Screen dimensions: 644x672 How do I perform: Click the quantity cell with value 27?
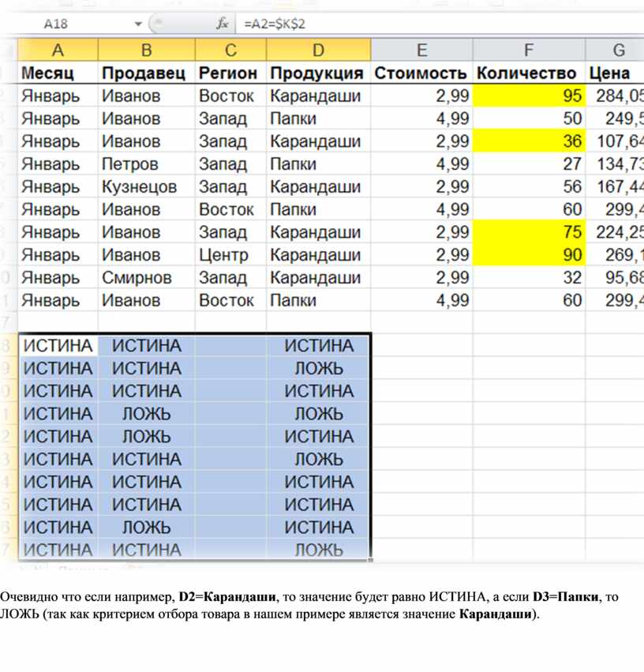(529, 163)
